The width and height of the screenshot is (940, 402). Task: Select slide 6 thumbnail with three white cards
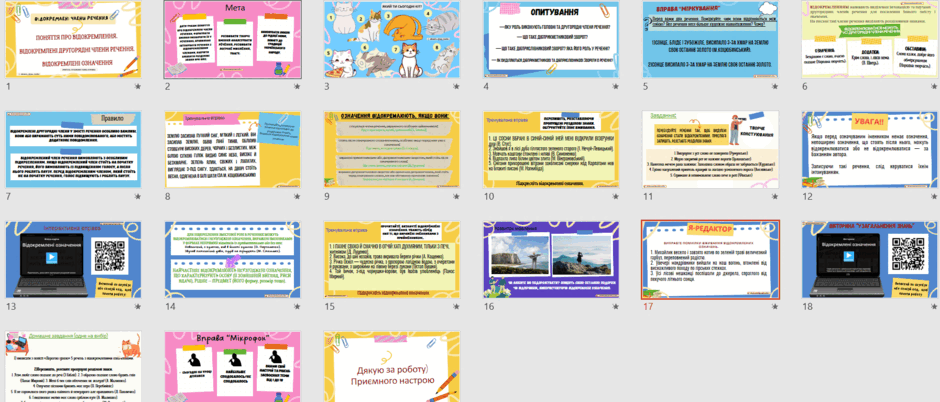coord(870,40)
